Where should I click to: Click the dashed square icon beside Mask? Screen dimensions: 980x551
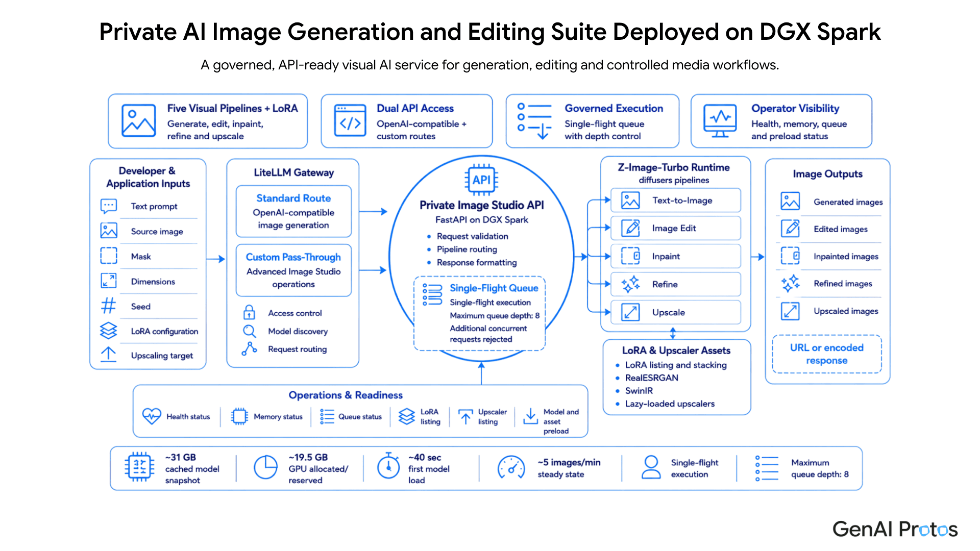[109, 256]
